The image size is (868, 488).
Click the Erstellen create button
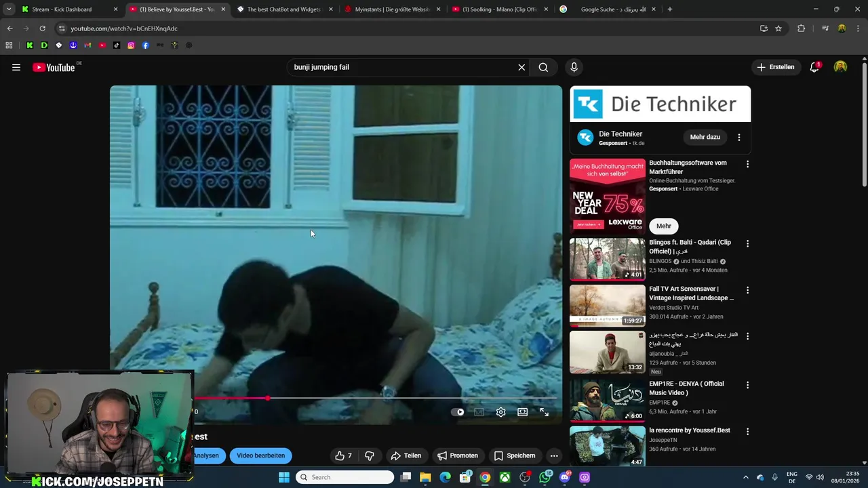[x=775, y=67]
